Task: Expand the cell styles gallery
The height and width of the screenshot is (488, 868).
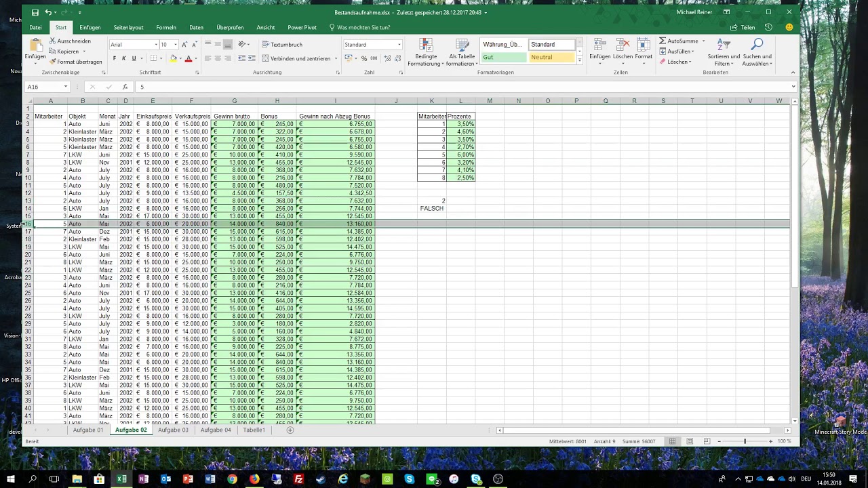Action: 580,60
